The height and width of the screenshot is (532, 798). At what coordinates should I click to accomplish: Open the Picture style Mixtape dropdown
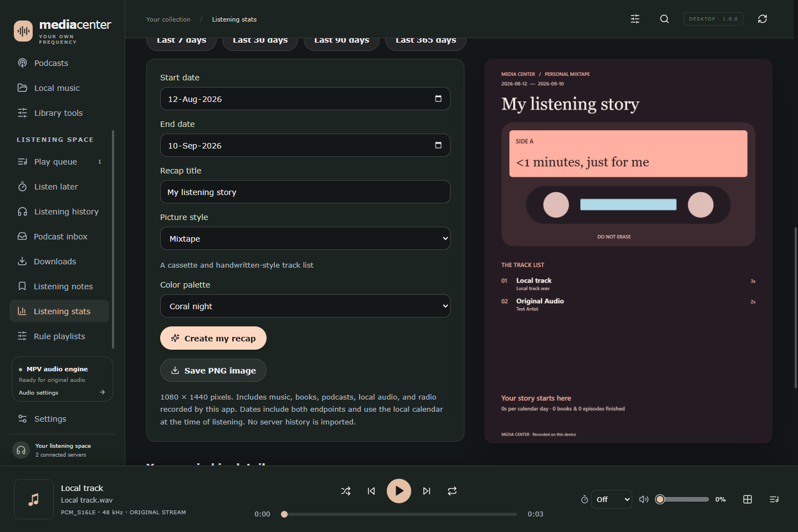(305, 238)
